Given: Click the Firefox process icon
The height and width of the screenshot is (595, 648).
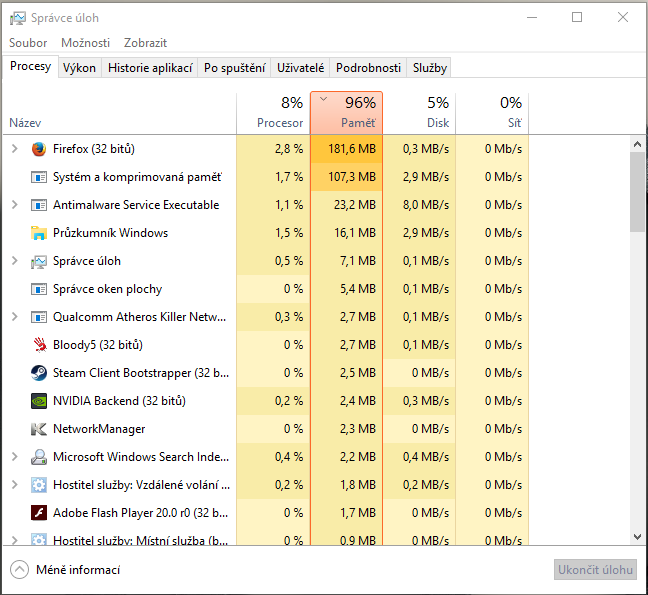Looking at the screenshot, I should (x=39, y=149).
